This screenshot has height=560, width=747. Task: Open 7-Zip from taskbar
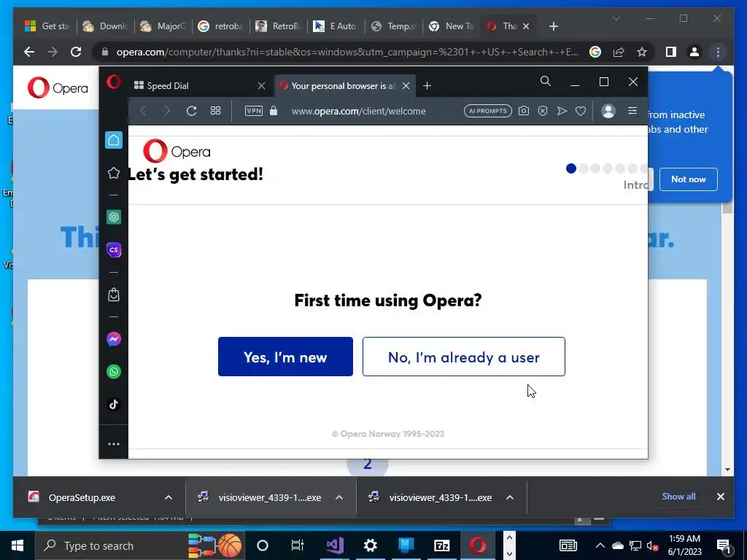pyautogui.click(x=441, y=545)
